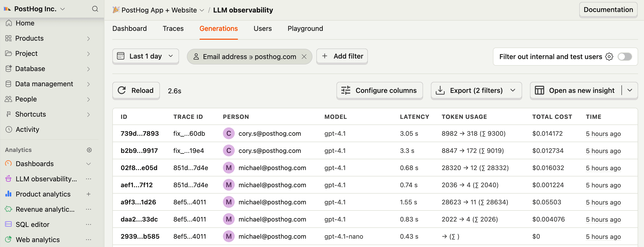The height and width of the screenshot is (247, 644).
Task: Open generation 739d...7893
Action: coord(140,133)
